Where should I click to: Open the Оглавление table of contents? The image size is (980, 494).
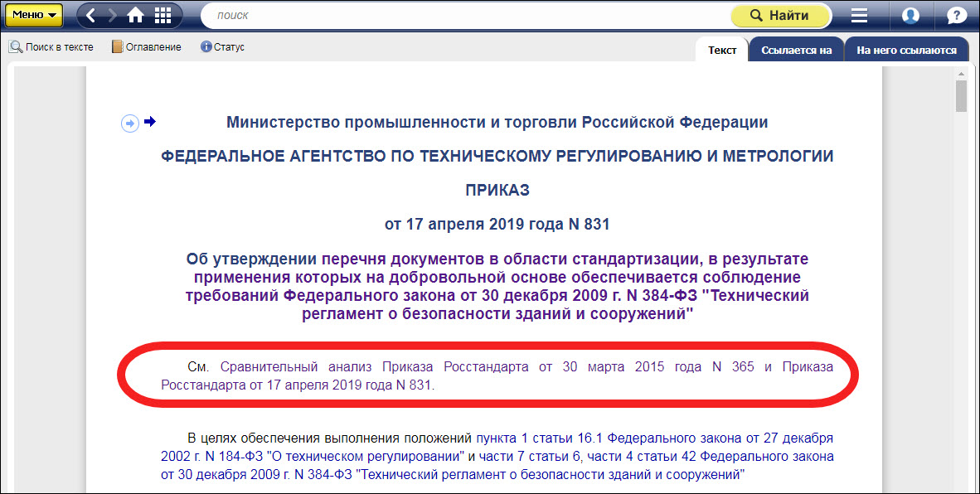146,47
